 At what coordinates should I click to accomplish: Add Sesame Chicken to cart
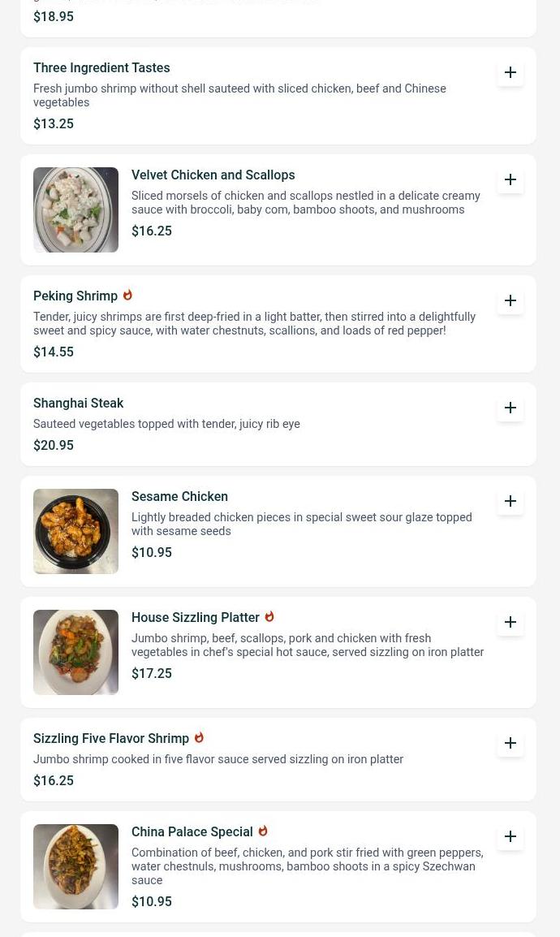click(510, 501)
